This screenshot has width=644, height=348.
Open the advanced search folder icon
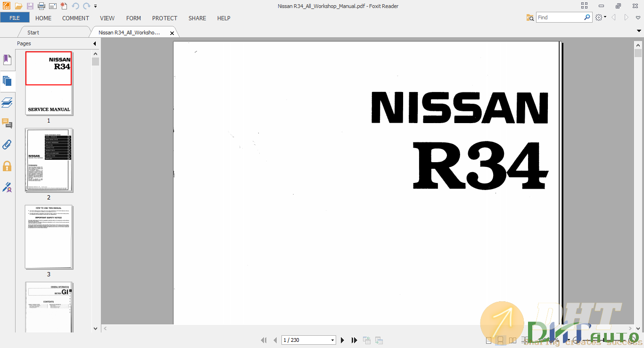(x=530, y=17)
